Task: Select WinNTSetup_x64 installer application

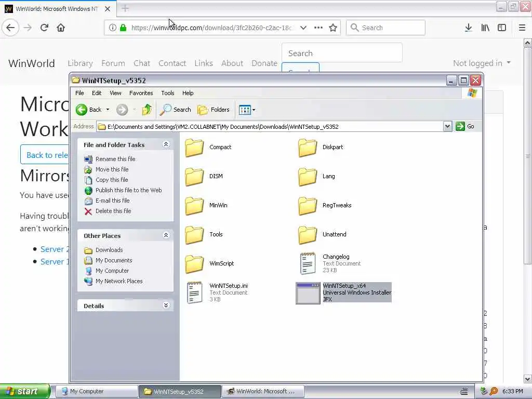Action: coord(343,293)
